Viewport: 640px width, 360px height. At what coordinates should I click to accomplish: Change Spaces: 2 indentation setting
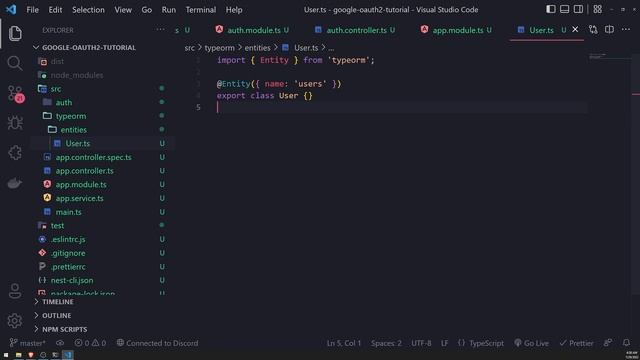[386, 343]
